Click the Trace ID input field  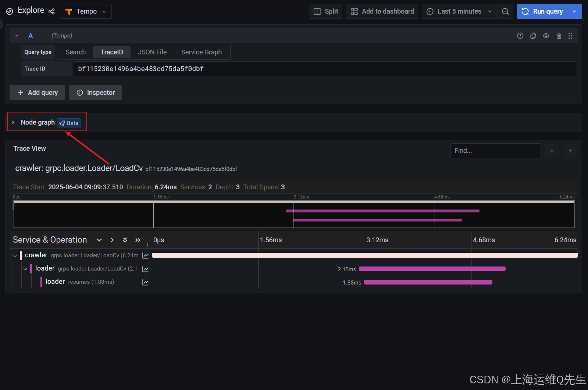325,69
